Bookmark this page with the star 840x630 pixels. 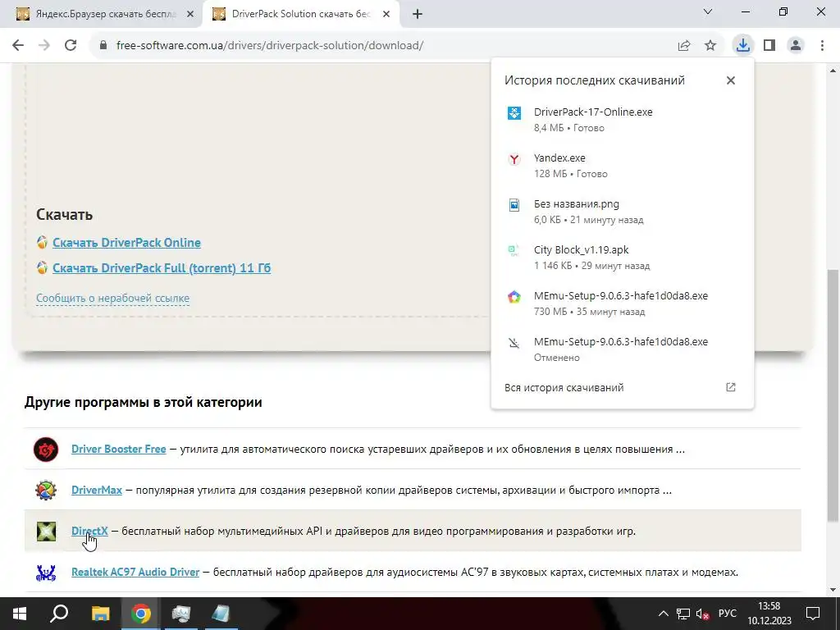(710, 46)
